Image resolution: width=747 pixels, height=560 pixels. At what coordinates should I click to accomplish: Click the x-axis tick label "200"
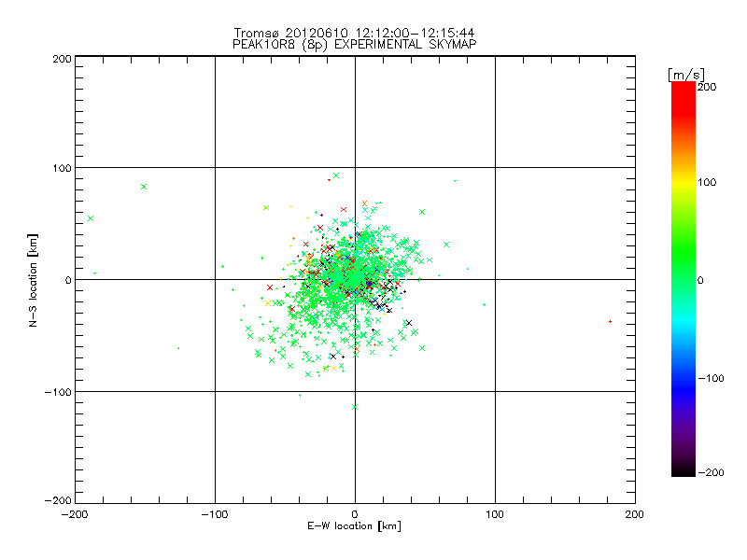(635, 514)
